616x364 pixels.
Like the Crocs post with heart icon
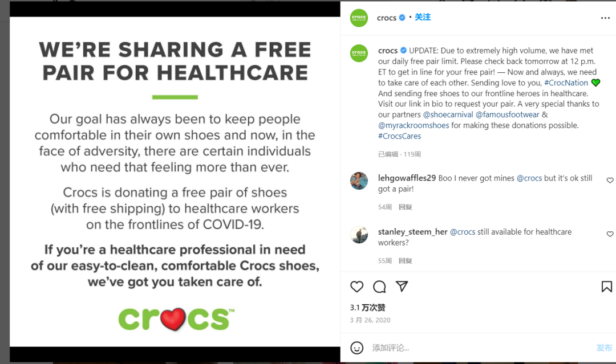[x=357, y=287]
